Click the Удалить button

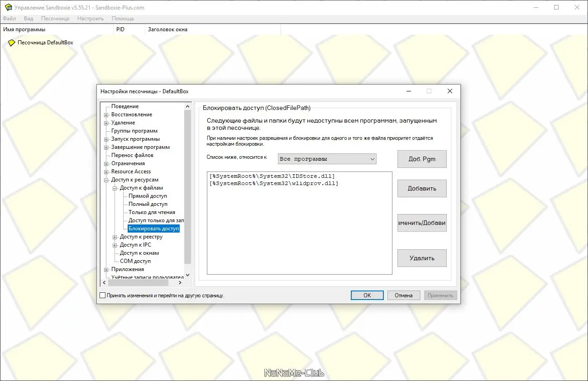pyautogui.click(x=422, y=258)
